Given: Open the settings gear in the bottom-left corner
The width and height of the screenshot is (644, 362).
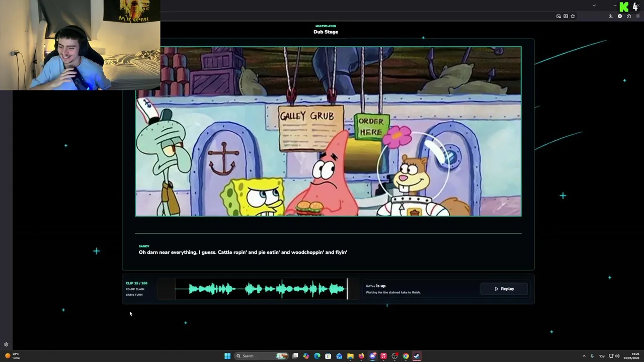Looking at the screenshot, I should pyautogui.click(x=6, y=344).
